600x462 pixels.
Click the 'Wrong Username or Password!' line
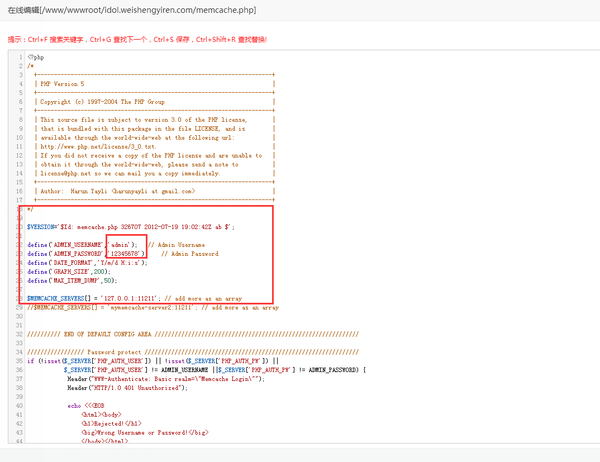(145, 433)
